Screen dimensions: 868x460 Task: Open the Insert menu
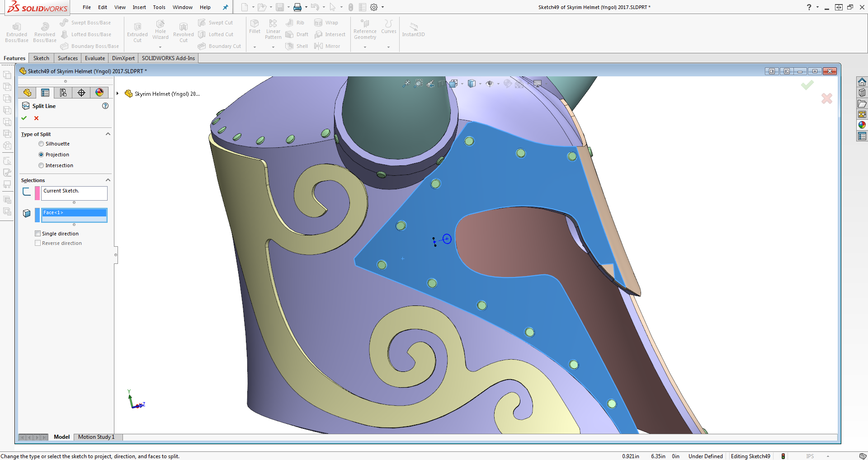tap(139, 7)
